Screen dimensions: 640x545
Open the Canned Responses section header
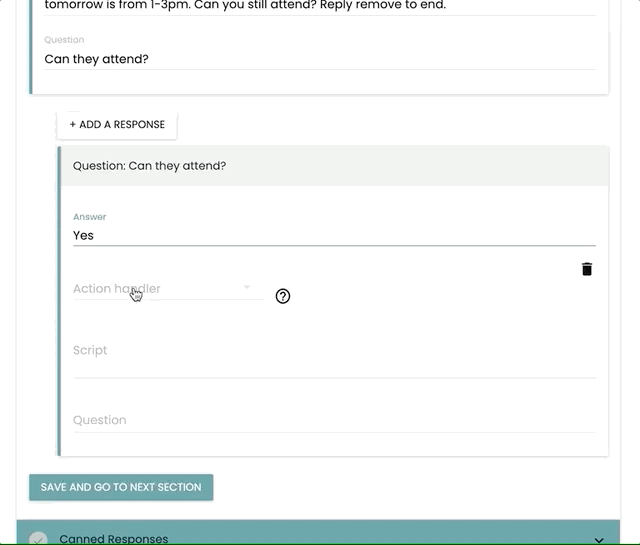(318, 537)
